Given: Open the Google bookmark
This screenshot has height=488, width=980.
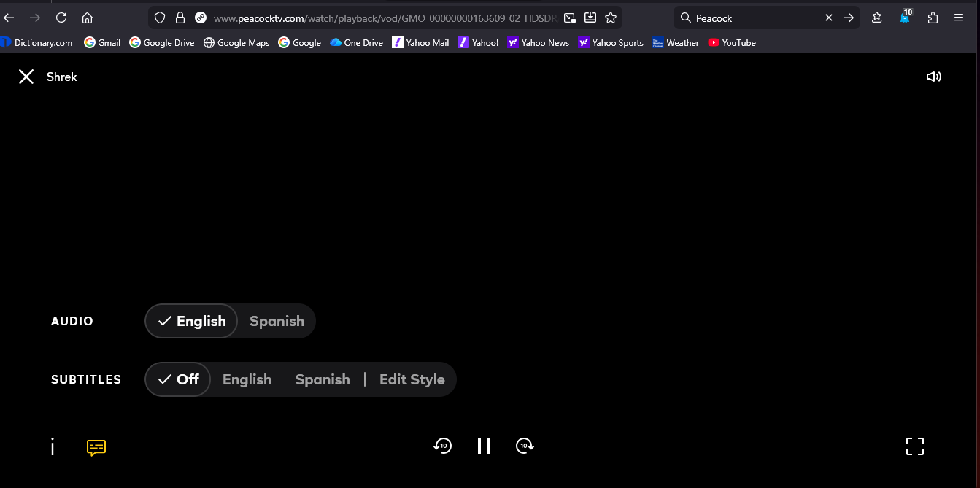Looking at the screenshot, I should pos(300,43).
